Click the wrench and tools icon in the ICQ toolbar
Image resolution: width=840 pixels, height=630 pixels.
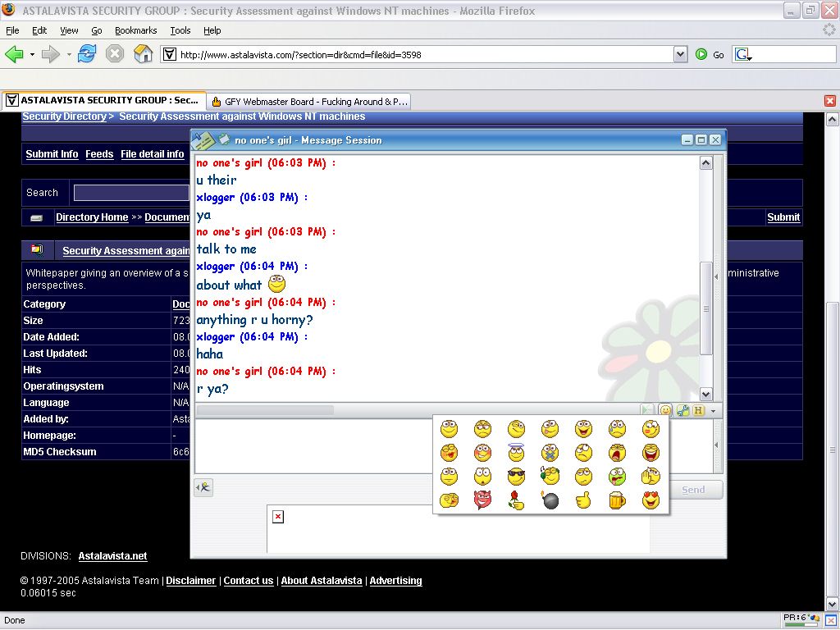coord(682,410)
